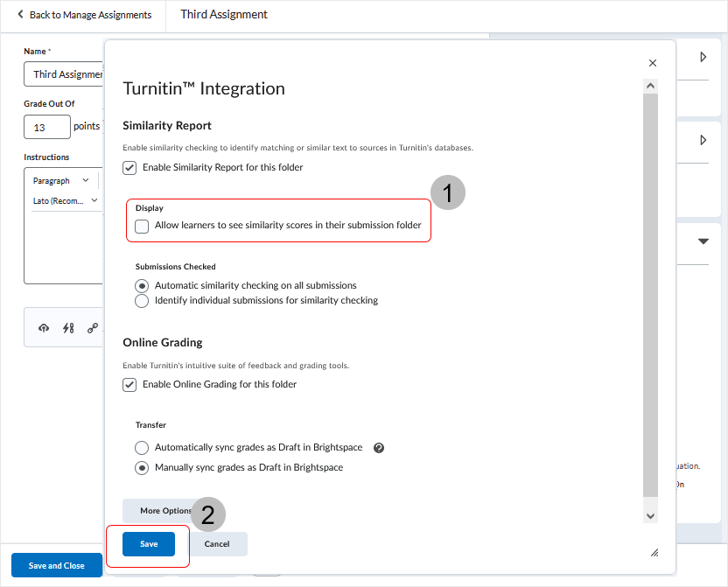Image resolution: width=728 pixels, height=587 pixels.
Task: Click scrollbar up arrow in dialog
Action: (x=650, y=86)
